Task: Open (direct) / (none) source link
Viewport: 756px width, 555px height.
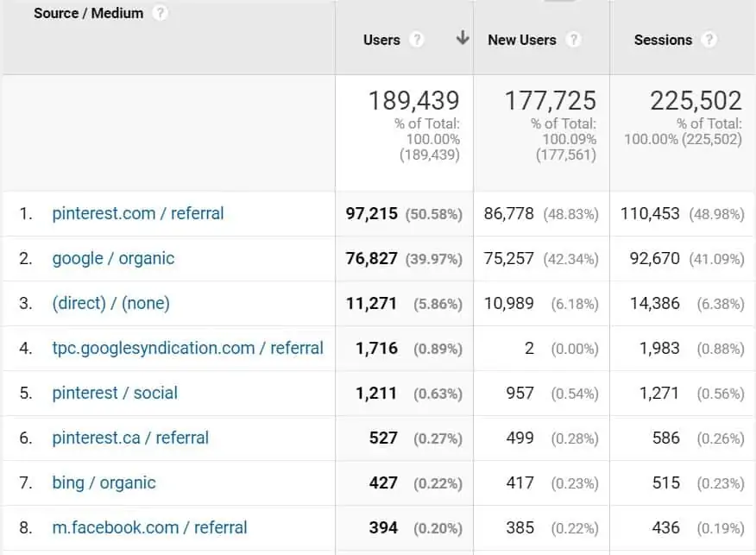Action: [110, 303]
